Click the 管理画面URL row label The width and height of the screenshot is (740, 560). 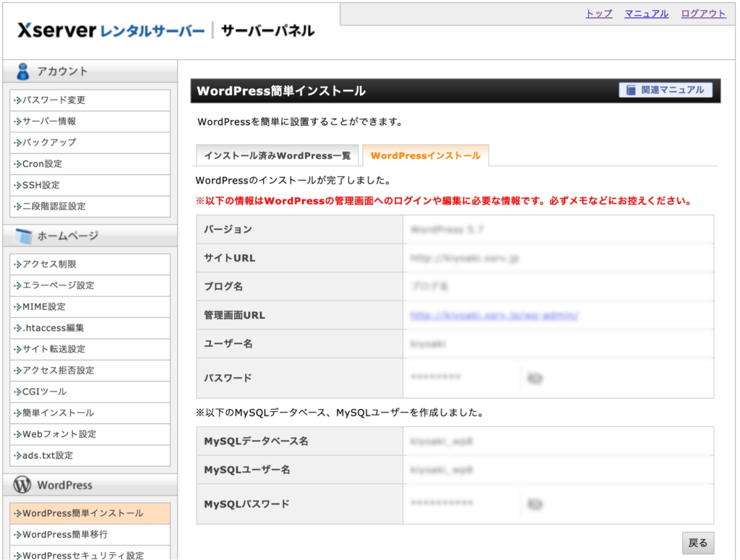click(234, 315)
